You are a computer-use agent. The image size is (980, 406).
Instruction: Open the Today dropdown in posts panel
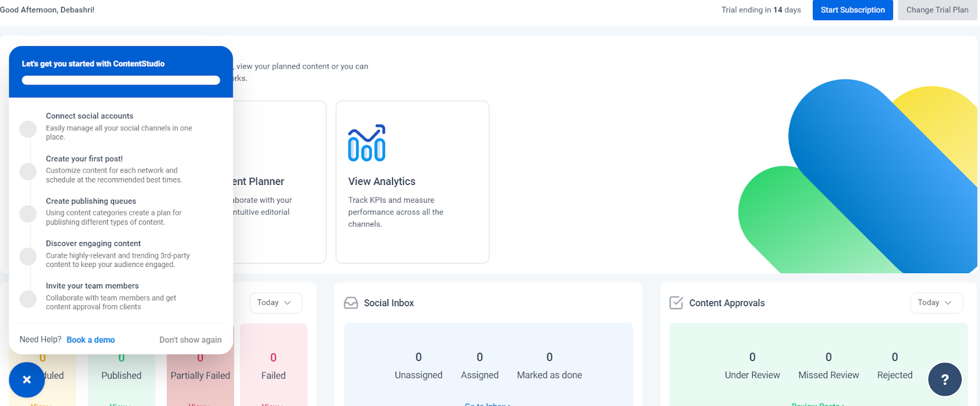276,303
